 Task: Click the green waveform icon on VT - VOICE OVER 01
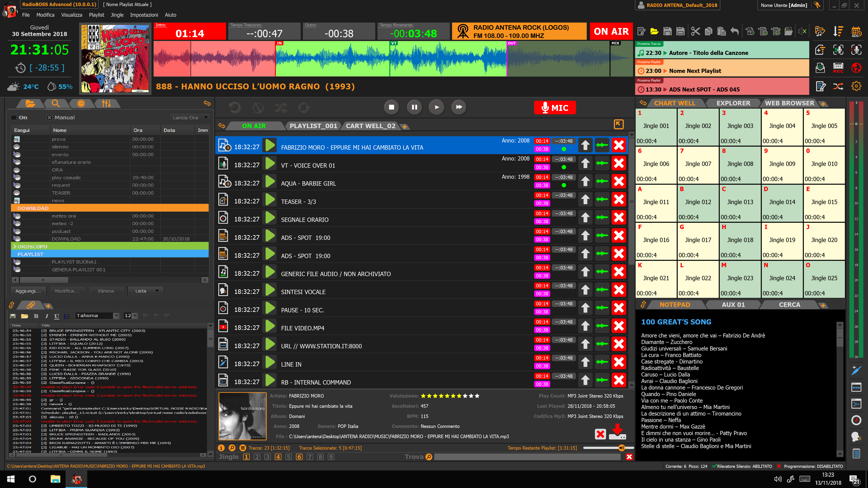[x=602, y=163]
